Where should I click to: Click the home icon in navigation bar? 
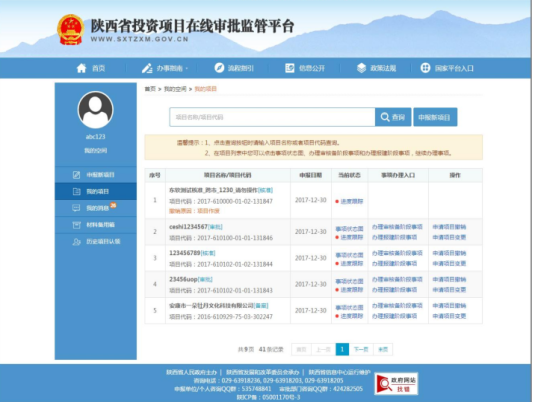(81, 68)
